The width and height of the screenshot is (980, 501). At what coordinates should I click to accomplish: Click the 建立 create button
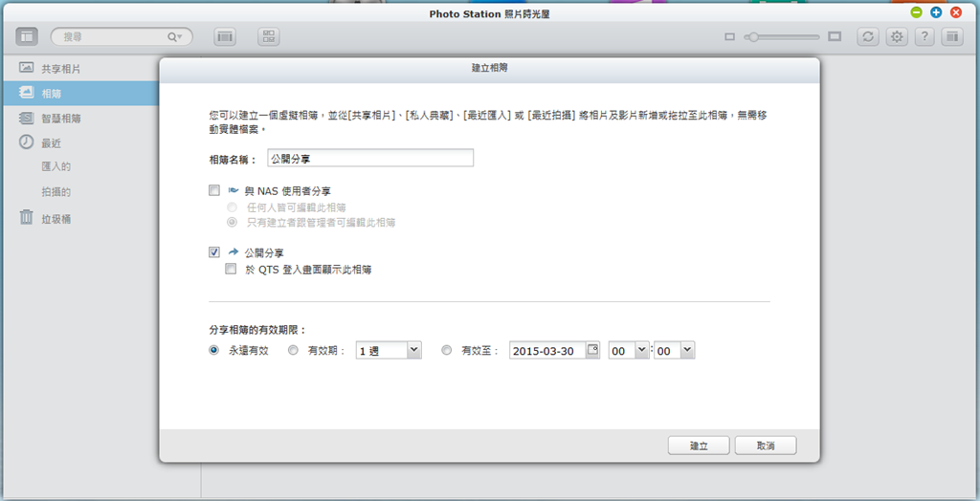(x=699, y=446)
